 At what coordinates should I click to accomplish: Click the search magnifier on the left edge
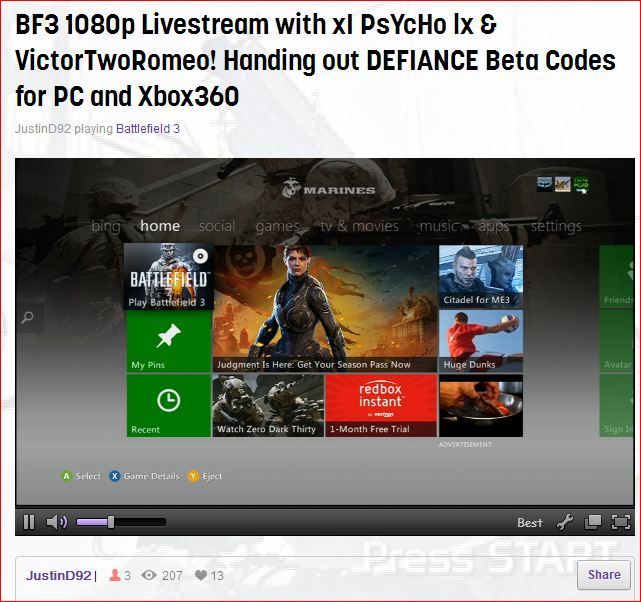click(28, 319)
